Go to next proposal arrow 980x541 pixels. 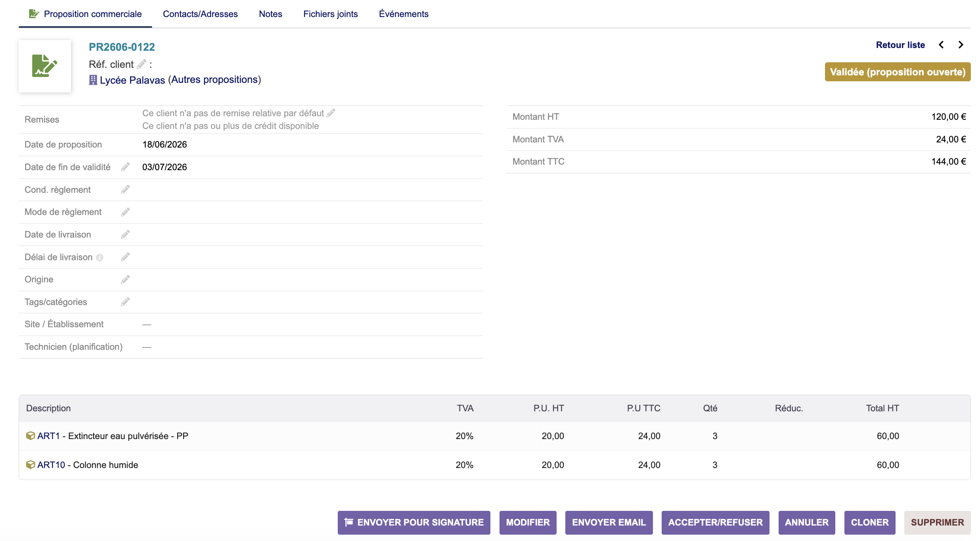coord(961,45)
